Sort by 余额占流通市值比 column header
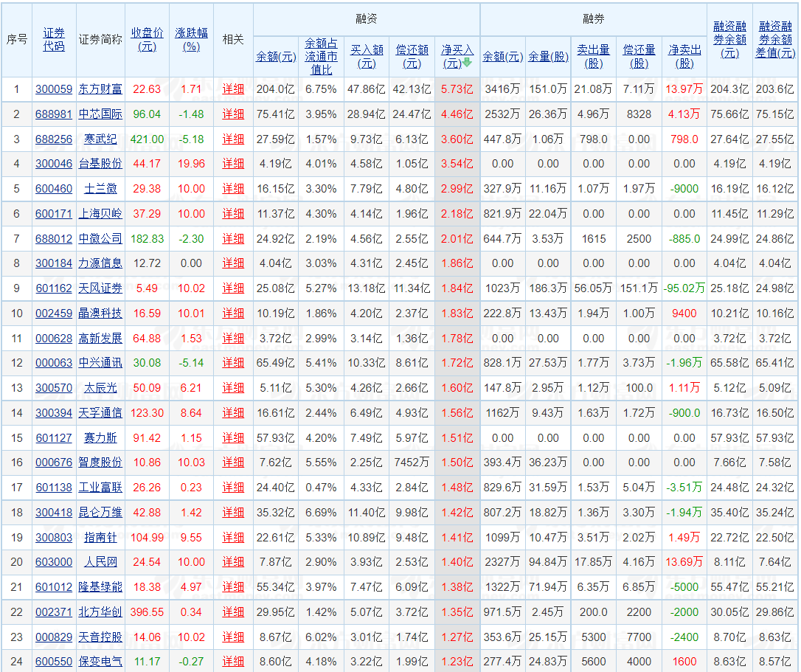This screenshot has width=801, height=672. [x=322, y=57]
